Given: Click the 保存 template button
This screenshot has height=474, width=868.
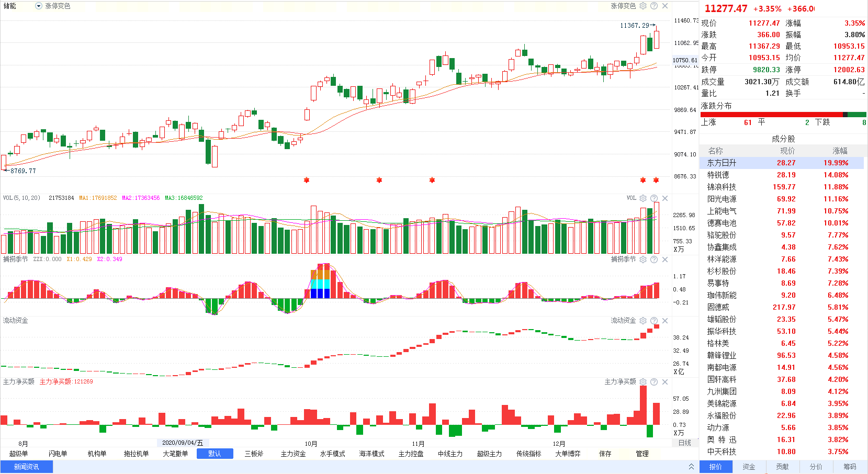Looking at the screenshot, I should (x=605, y=454).
